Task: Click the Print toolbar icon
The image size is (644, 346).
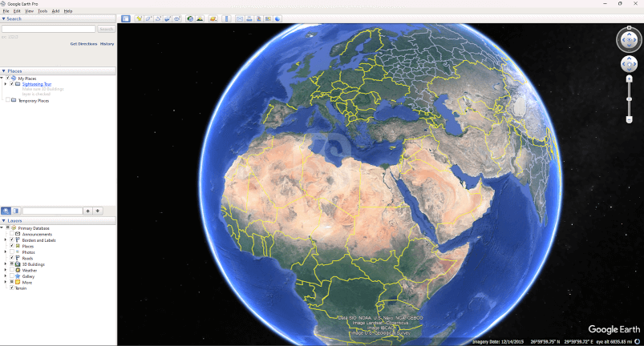Action: tap(249, 19)
